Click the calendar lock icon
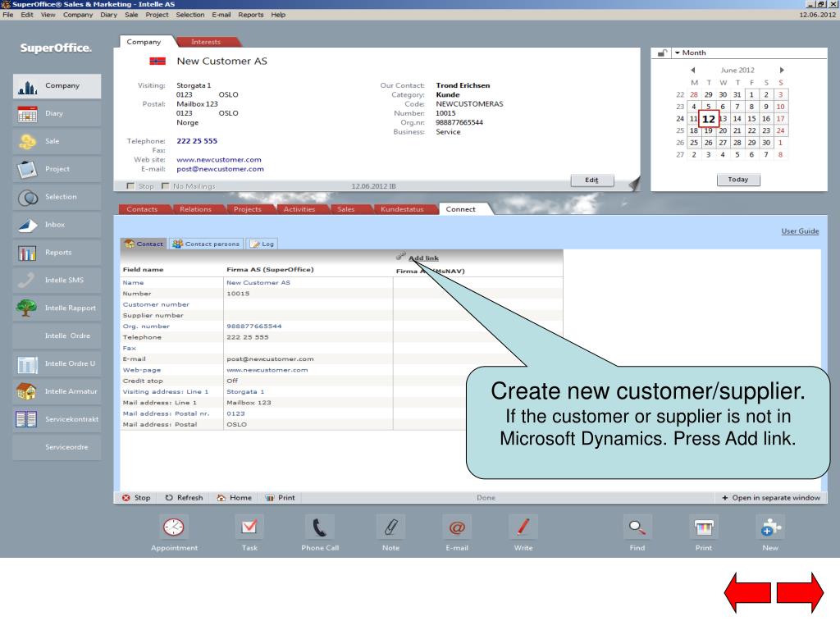This screenshot has width=840, height=630. point(662,53)
